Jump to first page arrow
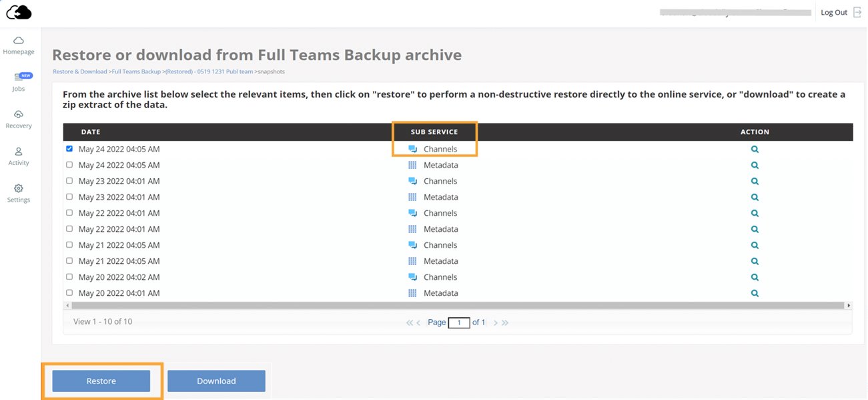Image resolution: width=868 pixels, height=400 pixels. [x=410, y=323]
